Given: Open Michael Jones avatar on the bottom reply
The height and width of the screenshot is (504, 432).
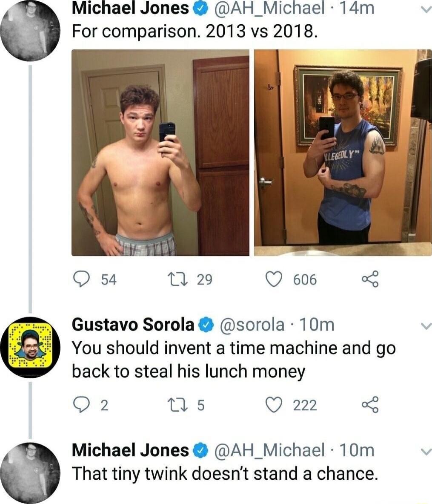Looking at the screenshot, I should [x=30, y=473].
